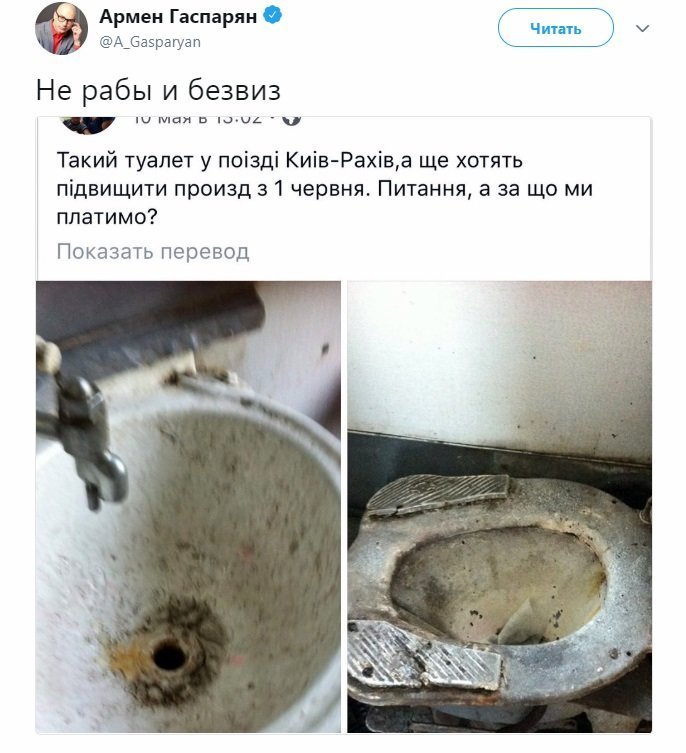
Task: Click the globe privacy icon
Action: (x=291, y=119)
